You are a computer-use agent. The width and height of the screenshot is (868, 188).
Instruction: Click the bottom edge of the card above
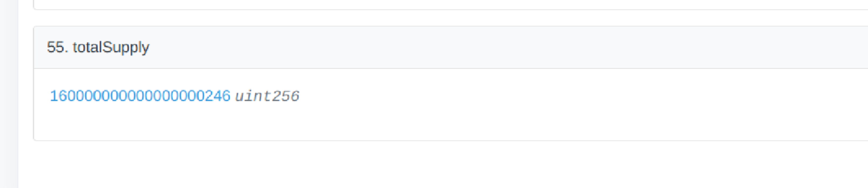(x=438, y=9)
